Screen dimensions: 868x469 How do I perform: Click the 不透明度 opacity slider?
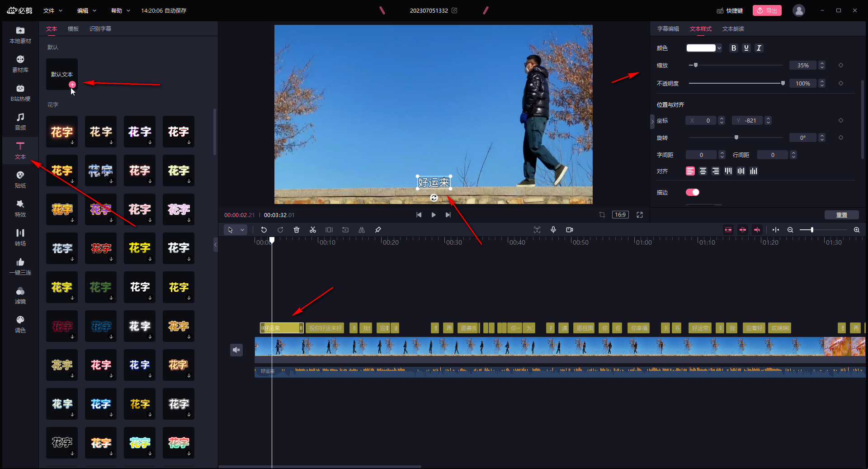[736, 83]
